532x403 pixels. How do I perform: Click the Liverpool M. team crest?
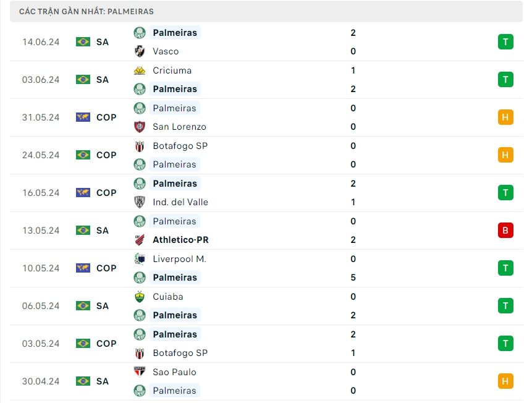[x=140, y=259]
